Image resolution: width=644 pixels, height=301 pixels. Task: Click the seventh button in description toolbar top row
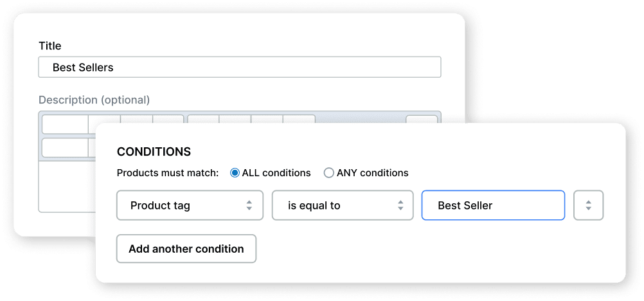click(267, 119)
